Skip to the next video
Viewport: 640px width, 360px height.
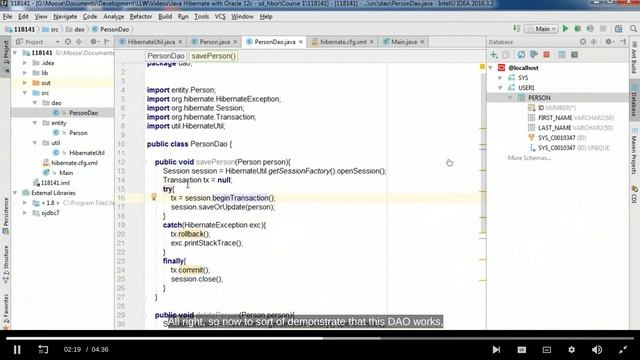click(496, 350)
